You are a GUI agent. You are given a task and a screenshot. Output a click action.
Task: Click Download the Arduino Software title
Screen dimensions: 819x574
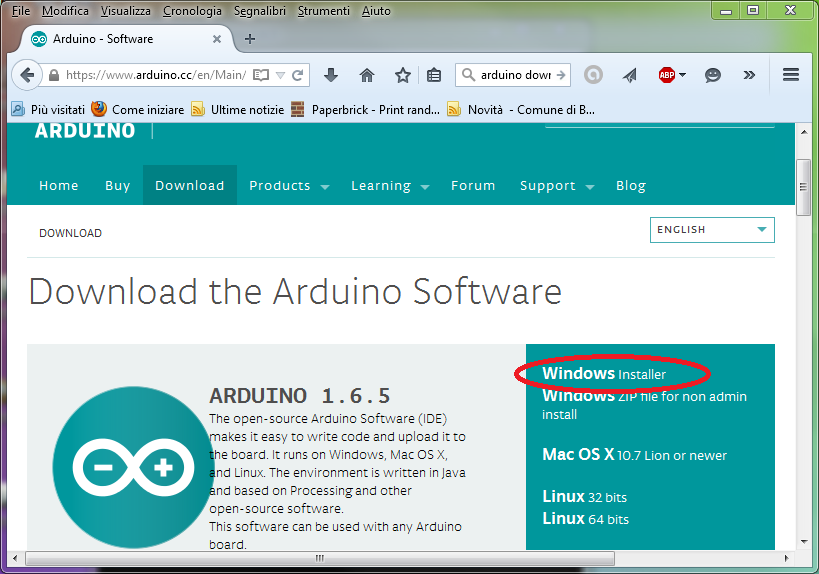[295, 291]
